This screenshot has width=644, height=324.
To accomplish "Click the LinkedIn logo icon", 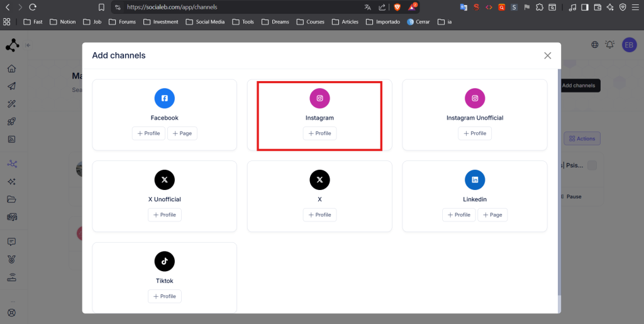I will [475, 180].
